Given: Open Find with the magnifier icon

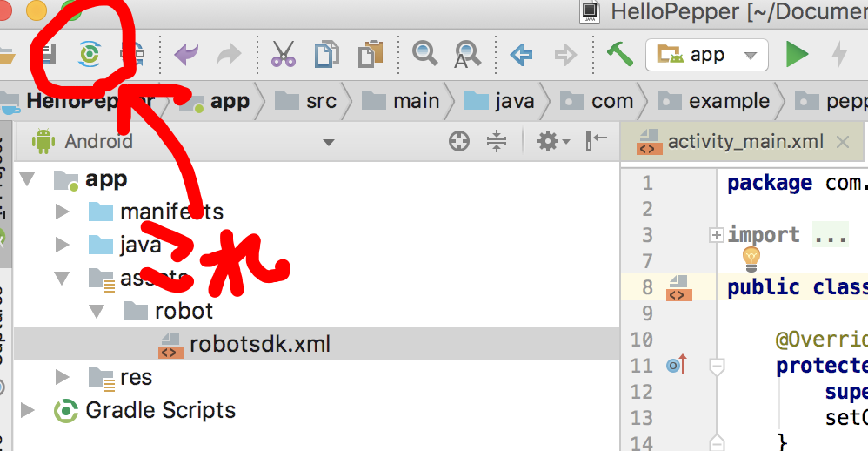Looking at the screenshot, I should (x=424, y=54).
